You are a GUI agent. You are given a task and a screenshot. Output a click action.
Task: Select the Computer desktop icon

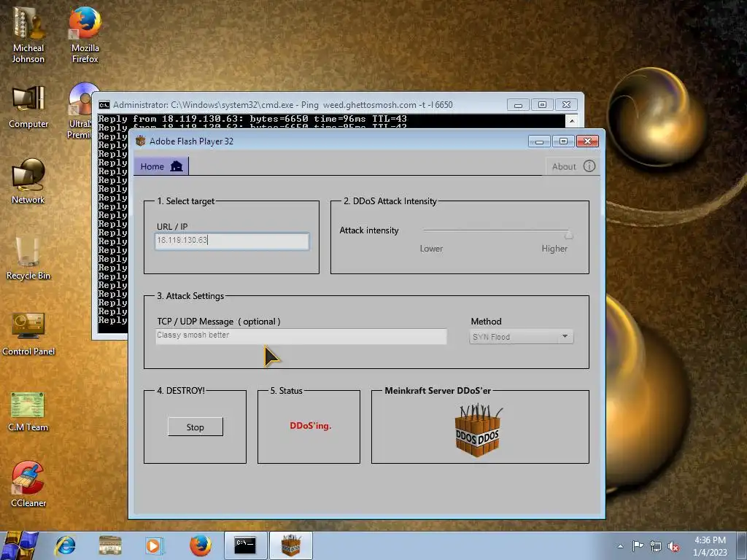[28, 107]
